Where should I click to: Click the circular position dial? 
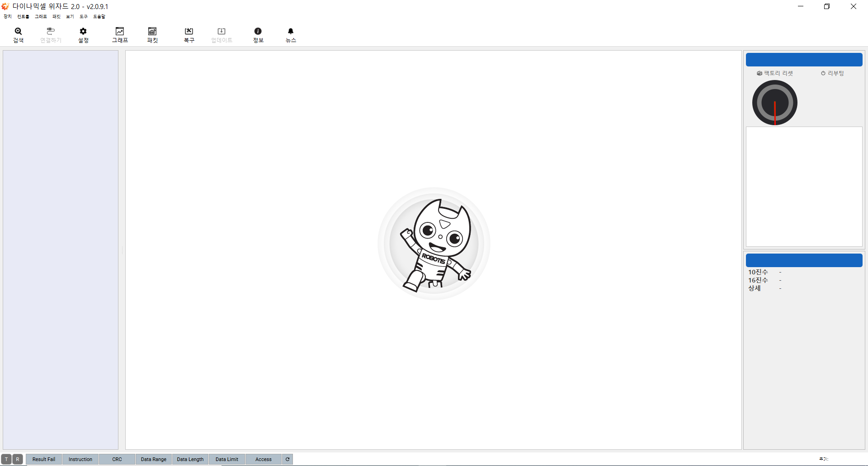coord(775,103)
